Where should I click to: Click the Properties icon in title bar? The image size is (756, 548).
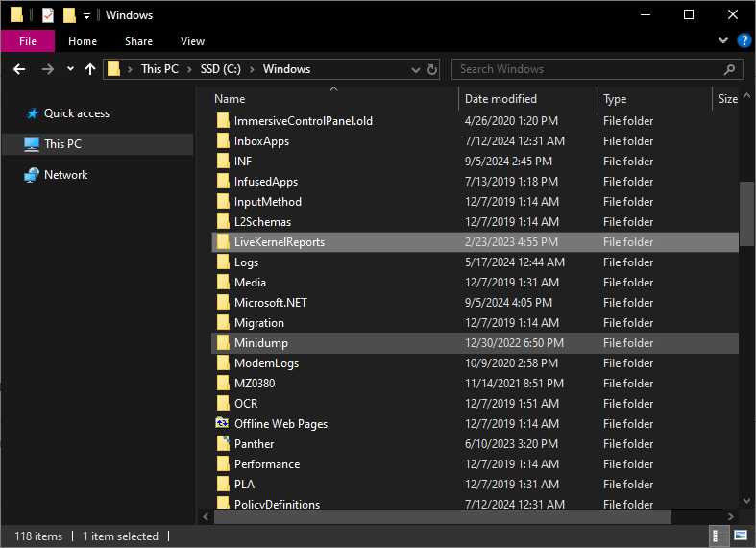[47, 15]
